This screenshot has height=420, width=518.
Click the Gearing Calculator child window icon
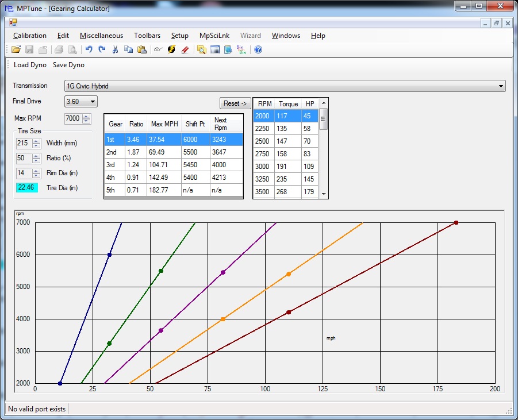13,22
